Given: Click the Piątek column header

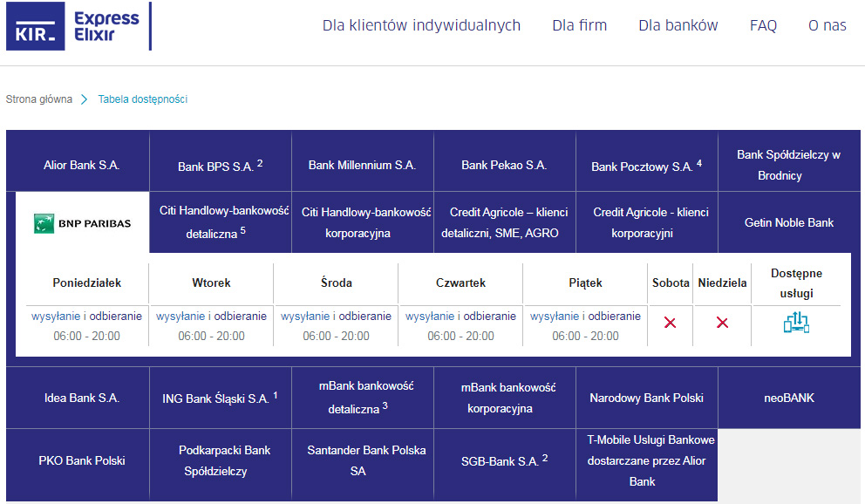Looking at the screenshot, I should pyautogui.click(x=585, y=283).
